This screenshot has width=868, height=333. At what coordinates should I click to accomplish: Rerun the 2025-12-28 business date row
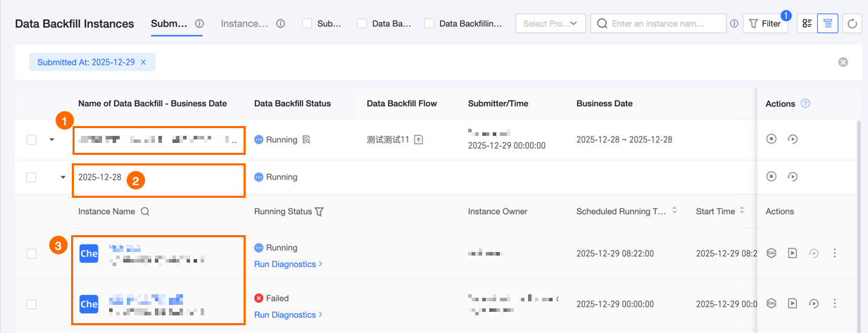[x=793, y=177]
